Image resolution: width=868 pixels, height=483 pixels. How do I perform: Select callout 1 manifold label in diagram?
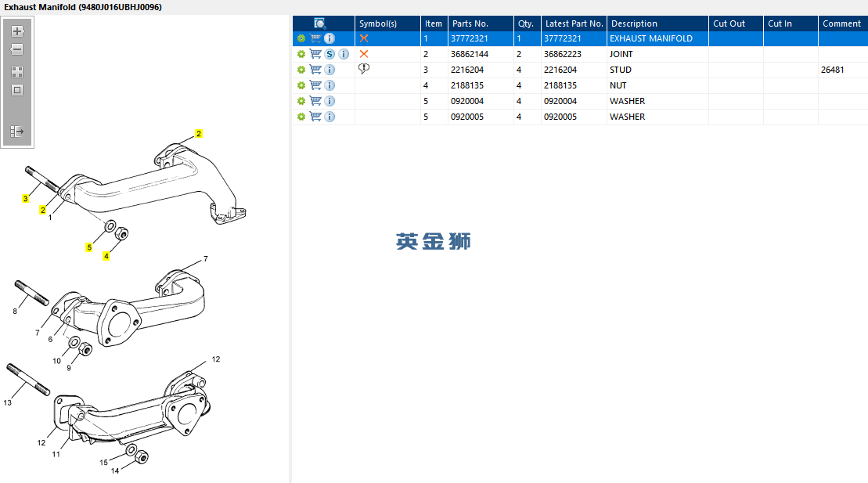(50, 218)
